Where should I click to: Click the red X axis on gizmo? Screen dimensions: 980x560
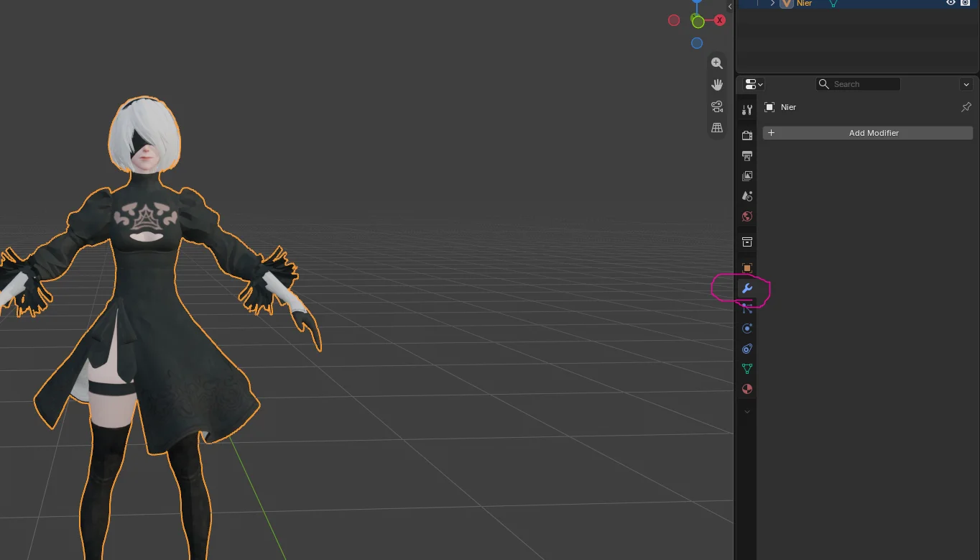click(x=719, y=20)
